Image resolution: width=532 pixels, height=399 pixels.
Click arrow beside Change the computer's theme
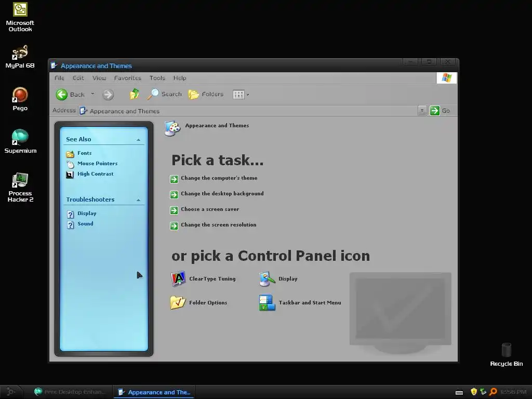coord(174,179)
